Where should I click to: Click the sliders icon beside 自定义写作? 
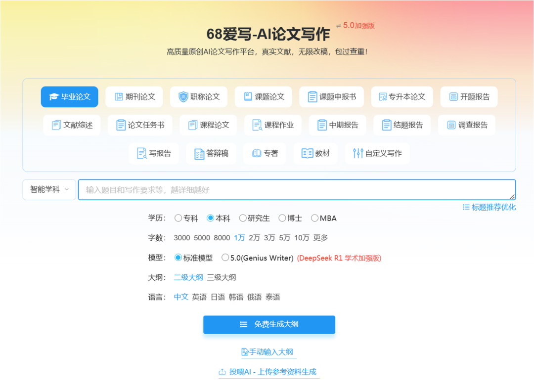[358, 153]
